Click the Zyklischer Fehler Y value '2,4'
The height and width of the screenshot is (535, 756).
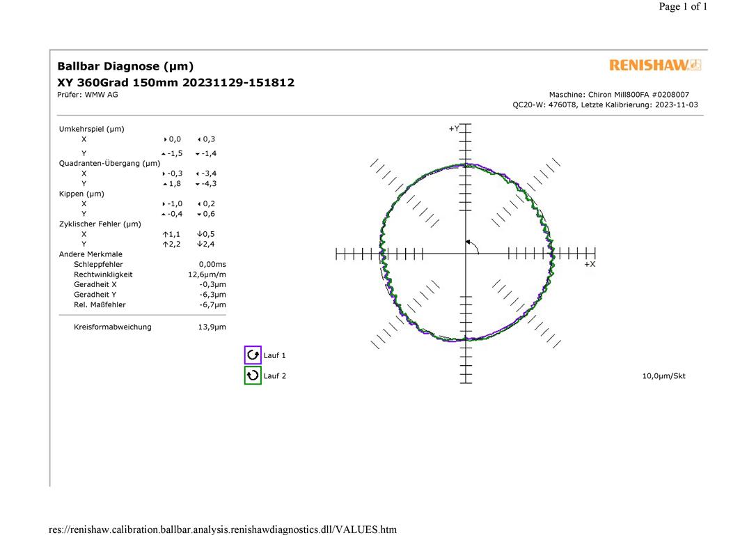pos(208,244)
